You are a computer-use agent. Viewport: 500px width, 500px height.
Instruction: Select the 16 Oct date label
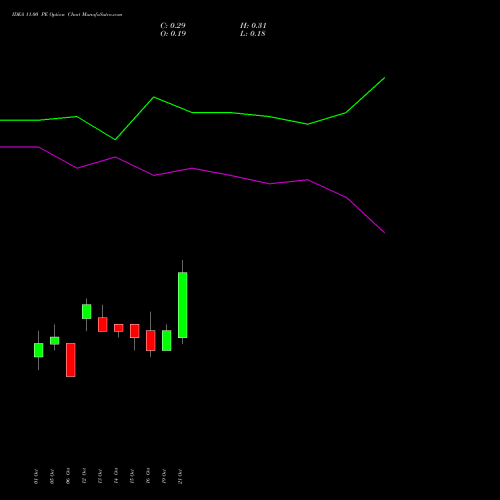tap(148, 476)
